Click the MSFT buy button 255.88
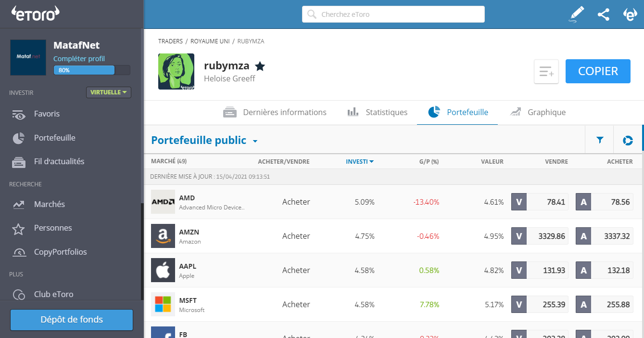The height and width of the screenshot is (338, 644). click(605, 304)
